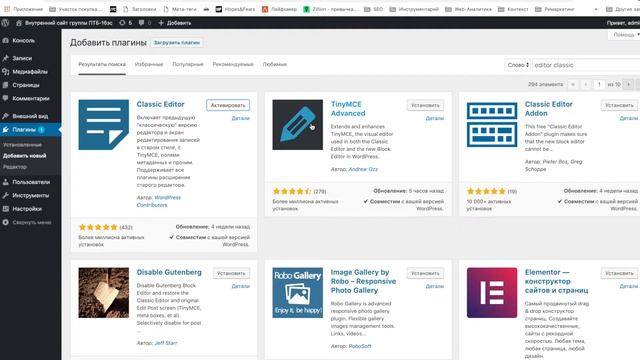Viewport: 640px width, 360px height.
Task: Open the Disable Gutenberg title link
Action: [169, 272]
